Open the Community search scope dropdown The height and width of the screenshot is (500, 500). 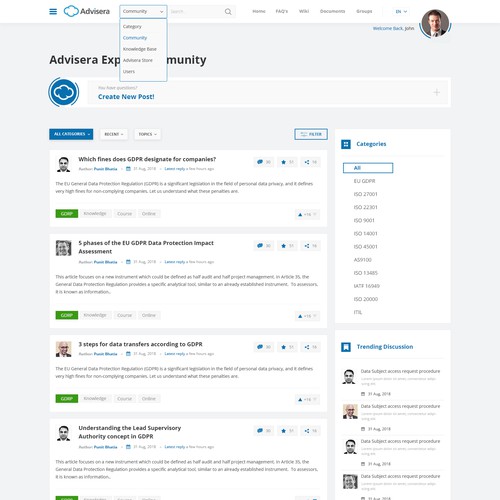coord(143,11)
